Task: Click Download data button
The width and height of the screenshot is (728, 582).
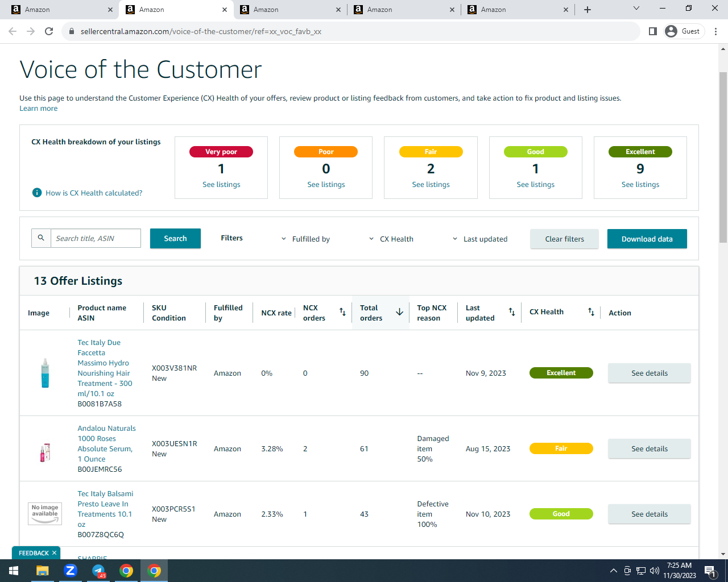Action: (647, 239)
